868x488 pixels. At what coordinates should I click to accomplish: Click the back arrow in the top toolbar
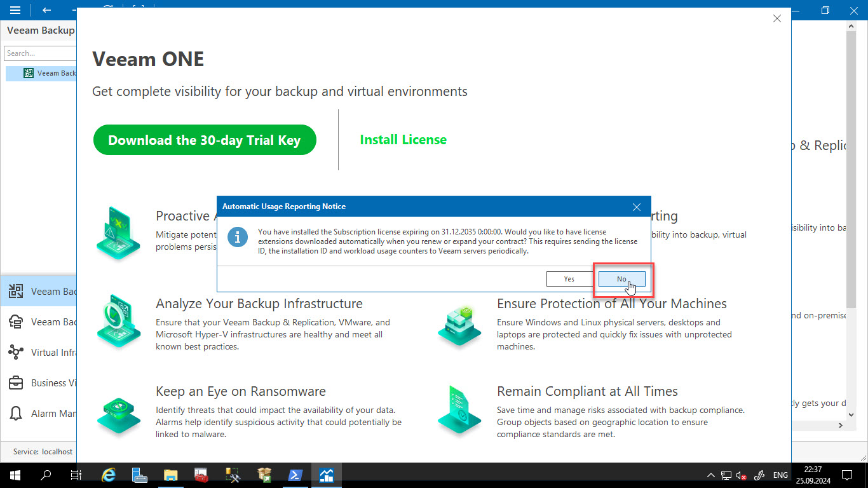46,10
